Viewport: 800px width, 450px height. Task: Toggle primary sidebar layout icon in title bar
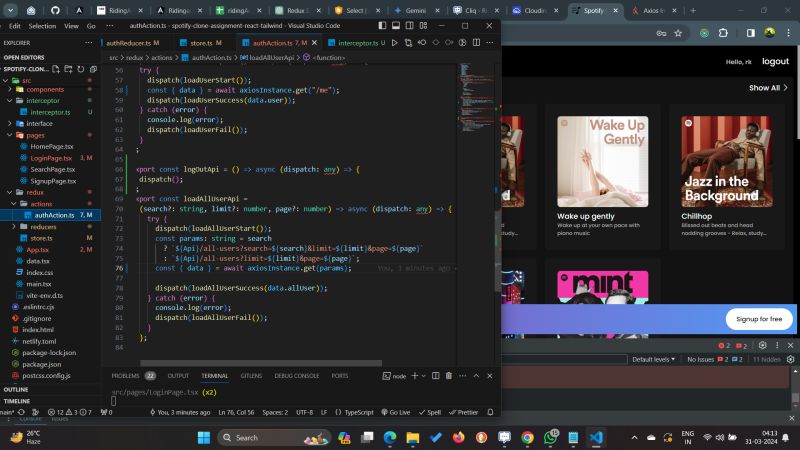(x=382, y=26)
